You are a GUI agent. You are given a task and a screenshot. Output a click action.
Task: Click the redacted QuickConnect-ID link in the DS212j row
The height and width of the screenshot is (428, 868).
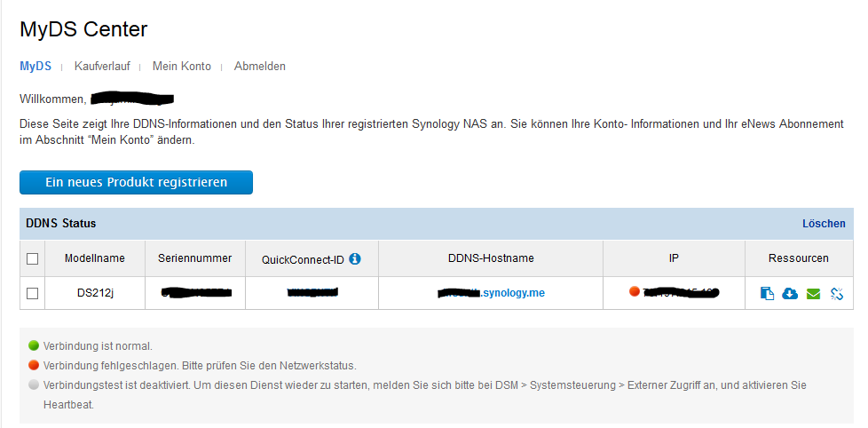312,292
